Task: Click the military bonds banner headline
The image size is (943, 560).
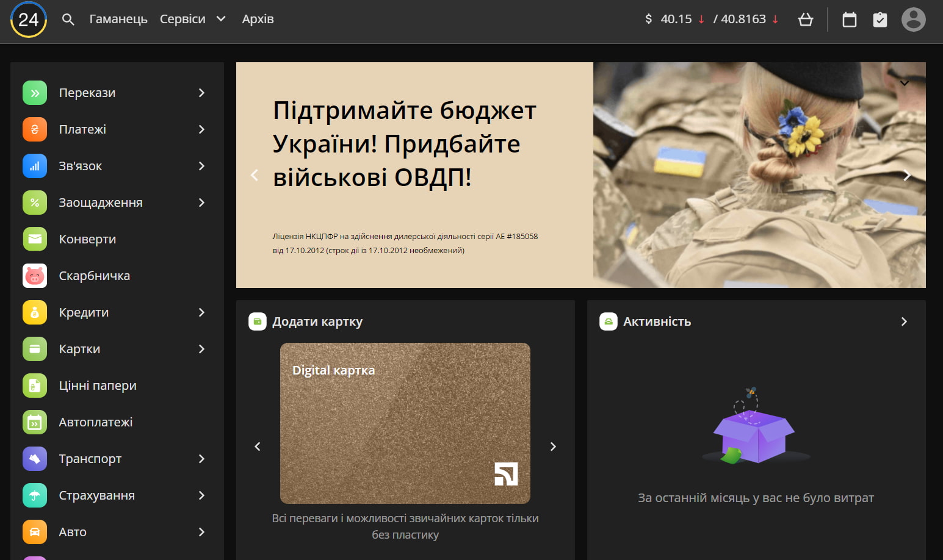Action: (405, 144)
